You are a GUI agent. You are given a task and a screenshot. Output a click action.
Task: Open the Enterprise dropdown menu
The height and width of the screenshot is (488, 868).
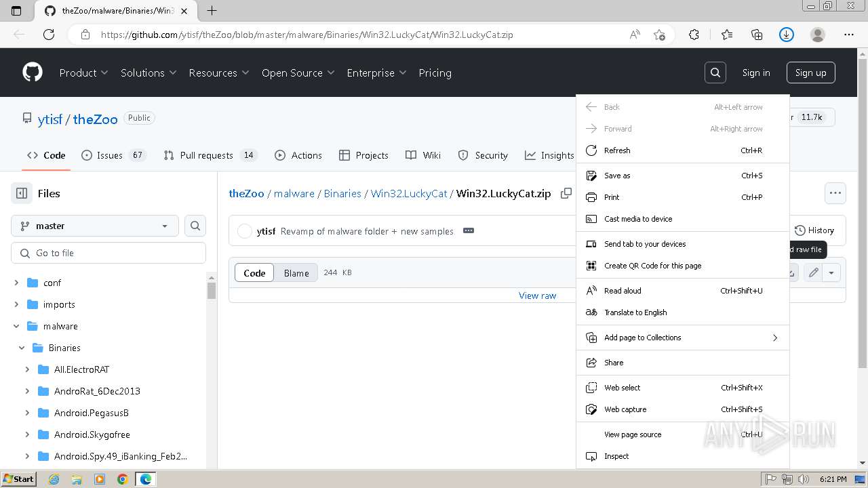tap(376, 73)
